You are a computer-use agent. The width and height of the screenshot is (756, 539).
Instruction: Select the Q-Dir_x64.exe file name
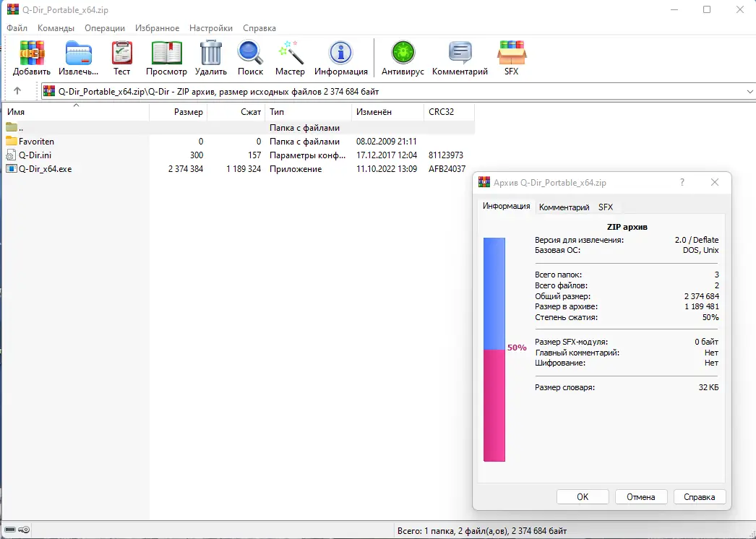(46, 169)
